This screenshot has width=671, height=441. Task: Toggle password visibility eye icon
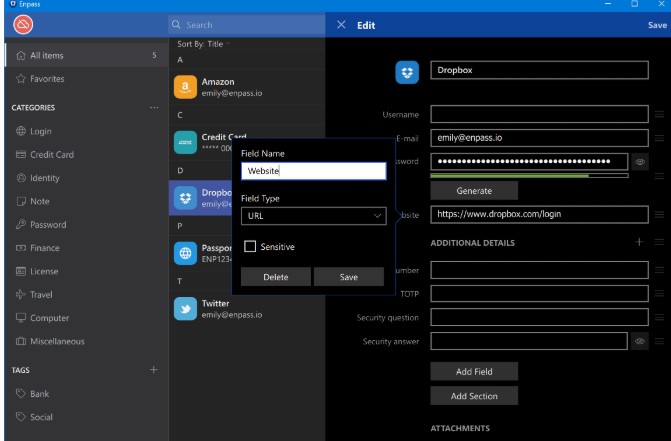640,161
